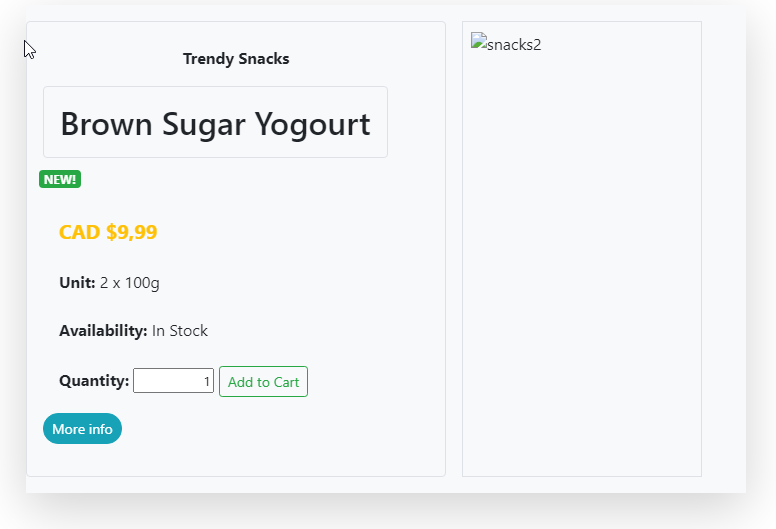Click the Add to Cart button
The height and width of the screenshot is (529, 776).
point(263,382)
